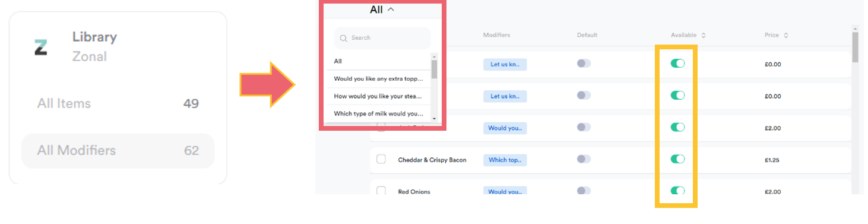Tick the Cheddar & Crispy Bacon checkbox
This screenshot has height=224, width=868.
[x=381, y=159]
